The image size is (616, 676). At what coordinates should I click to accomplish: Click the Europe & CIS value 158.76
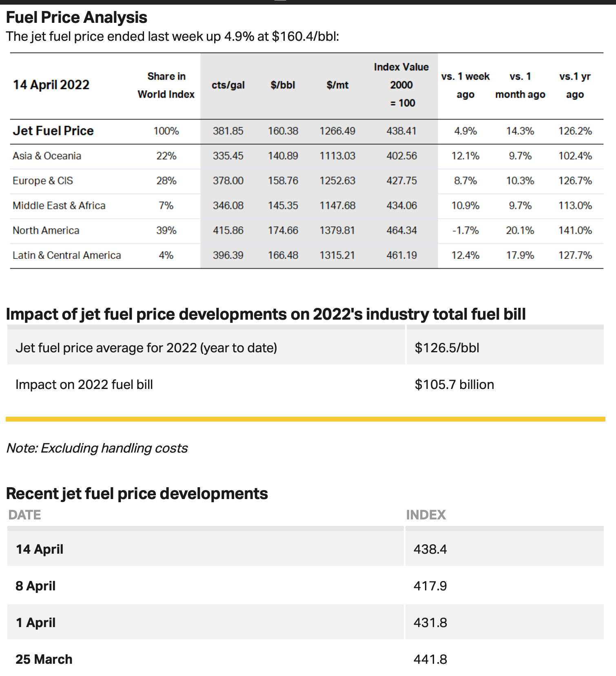pyautogui.click(x=283, y=181)
